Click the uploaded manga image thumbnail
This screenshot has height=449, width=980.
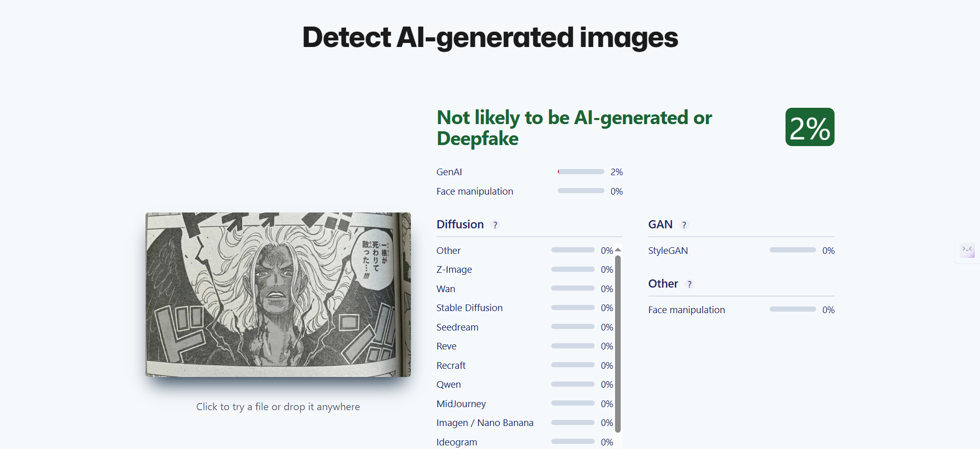click(x=278, y=295)
